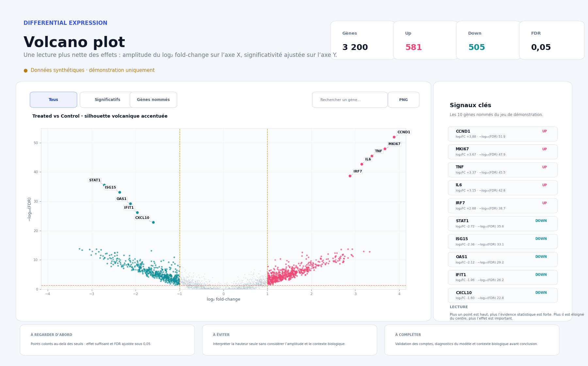
Task: Select the MKI67 row in Signaux clés
Action: 502,152
